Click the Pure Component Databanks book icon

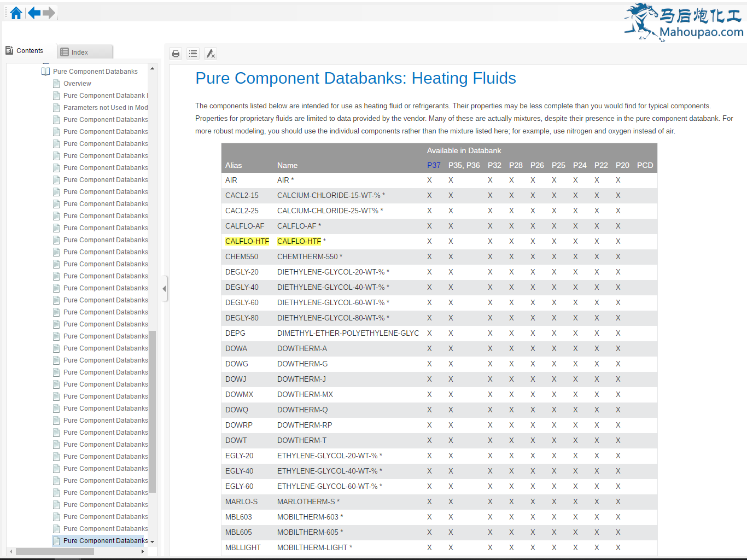click(46, 72)
